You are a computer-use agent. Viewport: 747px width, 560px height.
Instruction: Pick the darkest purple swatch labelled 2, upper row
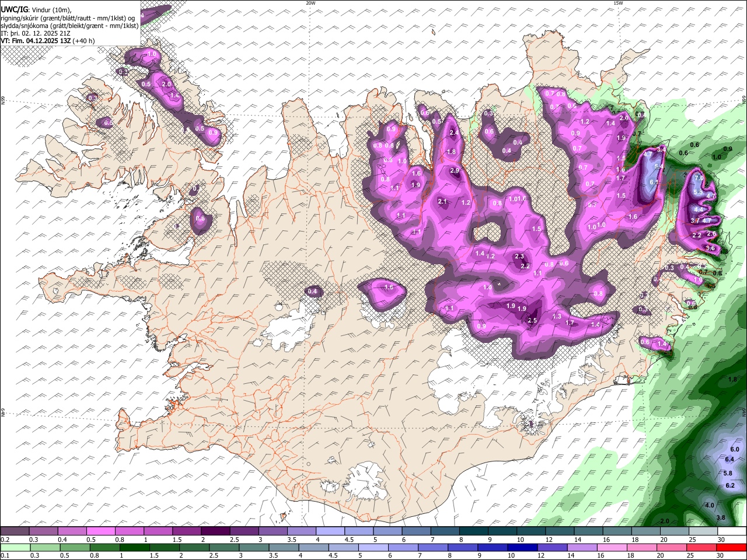pos(215,531)
